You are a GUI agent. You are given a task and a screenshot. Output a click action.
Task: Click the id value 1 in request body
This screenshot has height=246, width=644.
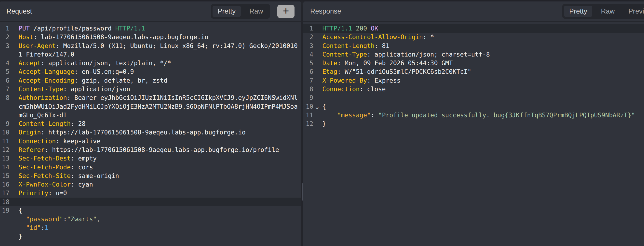46,228
